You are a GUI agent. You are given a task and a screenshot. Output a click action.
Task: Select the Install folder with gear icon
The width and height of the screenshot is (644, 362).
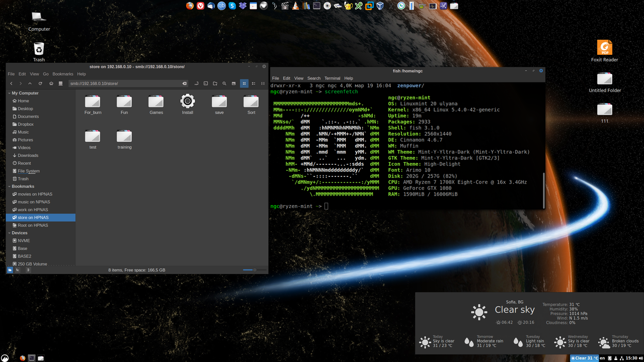(188, 105)
